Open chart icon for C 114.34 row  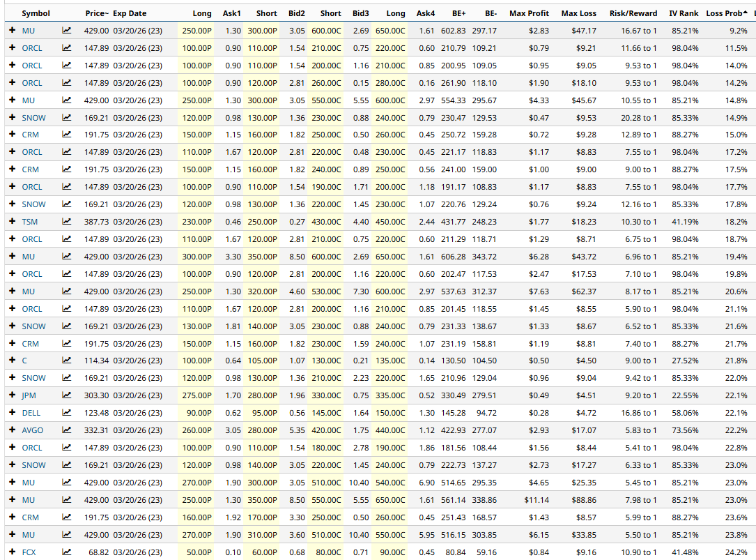pos(66,361)
